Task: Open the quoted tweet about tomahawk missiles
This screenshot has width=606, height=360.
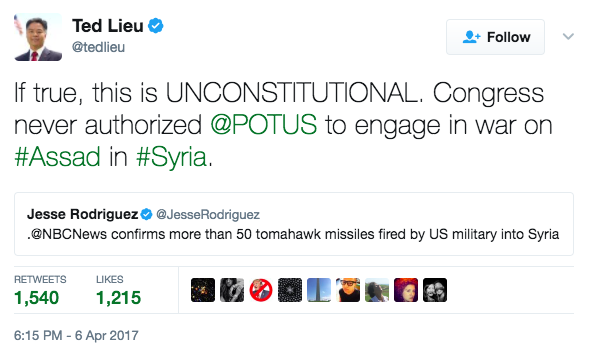Action: tap(294, 224)
